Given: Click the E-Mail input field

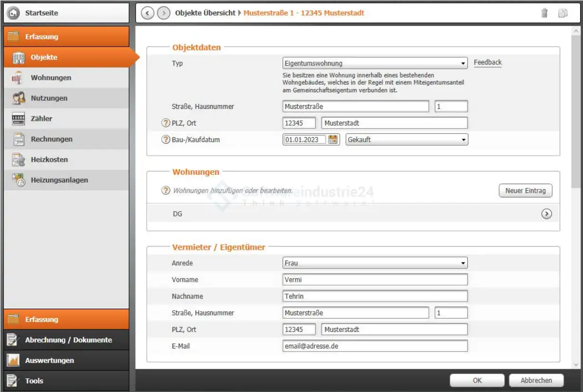Looking at the screenshot, I should [374, 346].
